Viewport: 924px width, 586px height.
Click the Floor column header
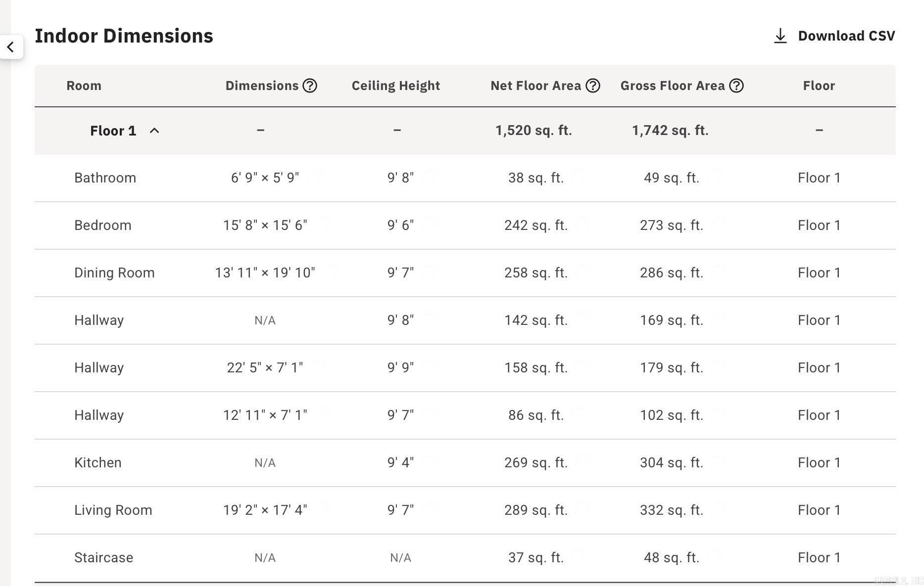[819, 86]
